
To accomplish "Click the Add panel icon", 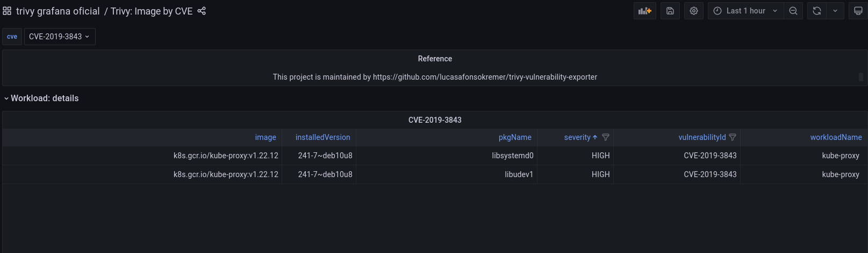I will 644,11.
